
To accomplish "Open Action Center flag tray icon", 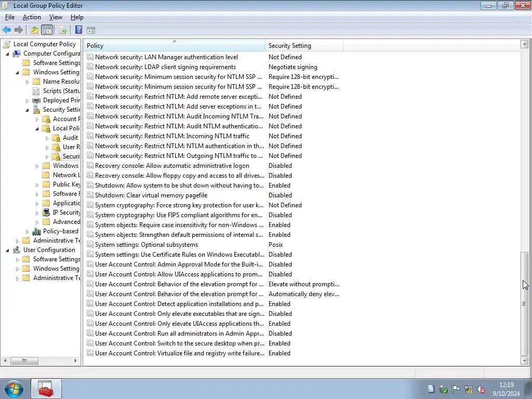I will pyautogui.click(x=456, y=390).
